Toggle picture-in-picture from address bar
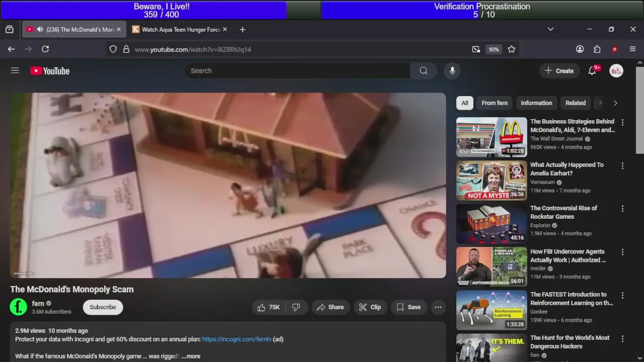 tap(476, 49)
